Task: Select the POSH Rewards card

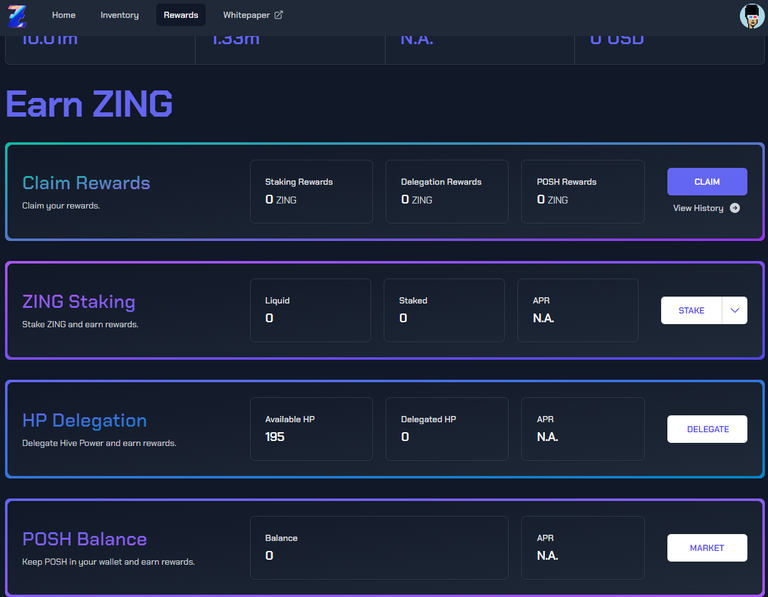Action: tap(582, 191)
